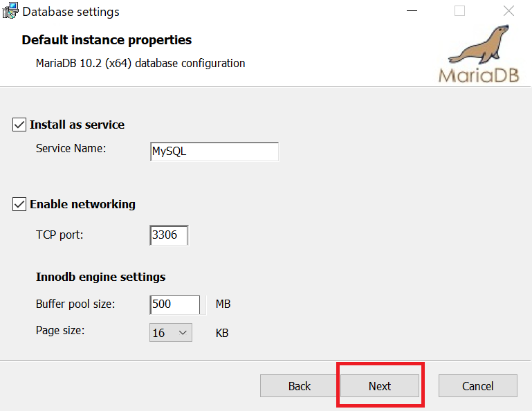Click the 'Buffer pool size:' label
The height and width of the screenshot is (411, 532).
pyautogui.click(x=75, y=304)
